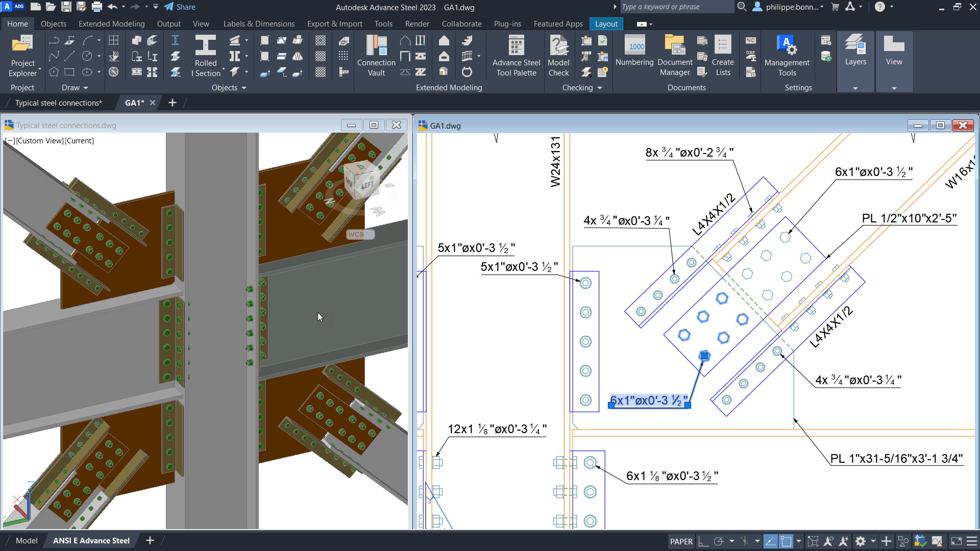
Task: Open the Labels & Dimensions ribbon tab
Action: tap(259, 24)
